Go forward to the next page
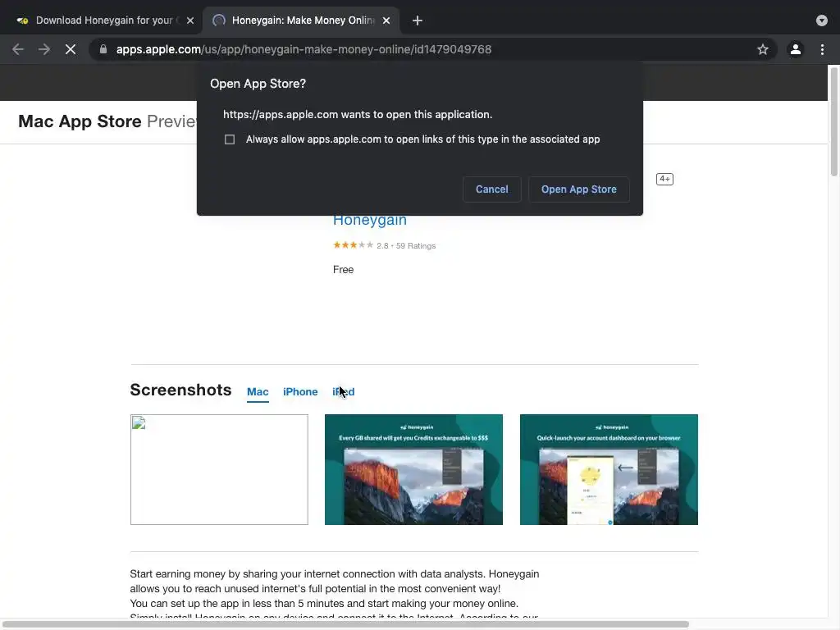Image resolution: width=840 pixels, height=630 pixels. click(x=44, y=49)
